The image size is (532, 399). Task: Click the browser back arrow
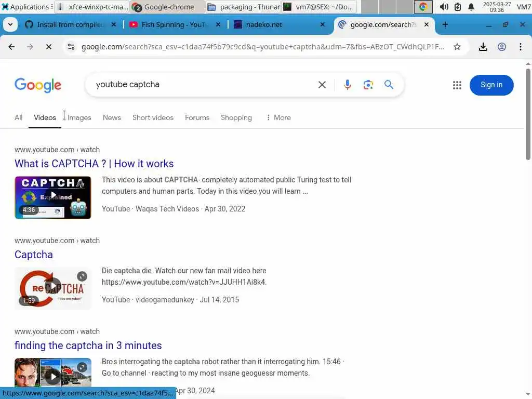(x=11, y=47)
